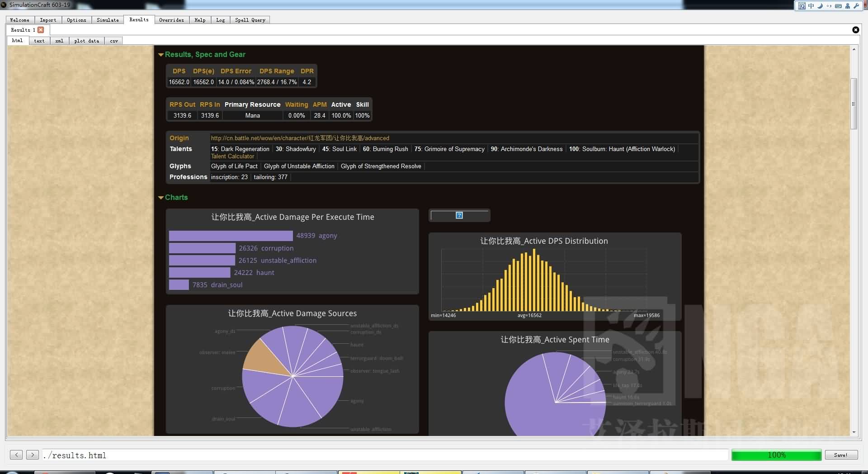Click the DPS column header
The image size is (868, 474).
tap(179, 71)
